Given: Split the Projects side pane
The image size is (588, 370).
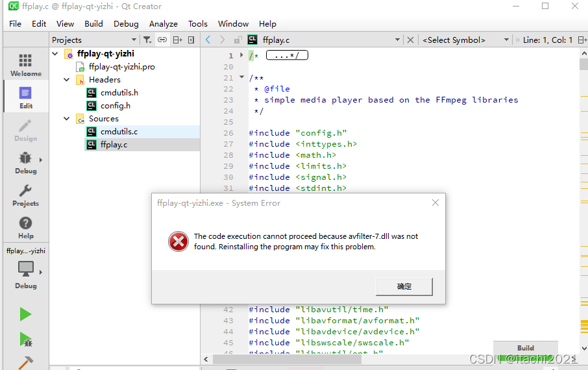Looking at the screenshot, I should click(177, 40).
